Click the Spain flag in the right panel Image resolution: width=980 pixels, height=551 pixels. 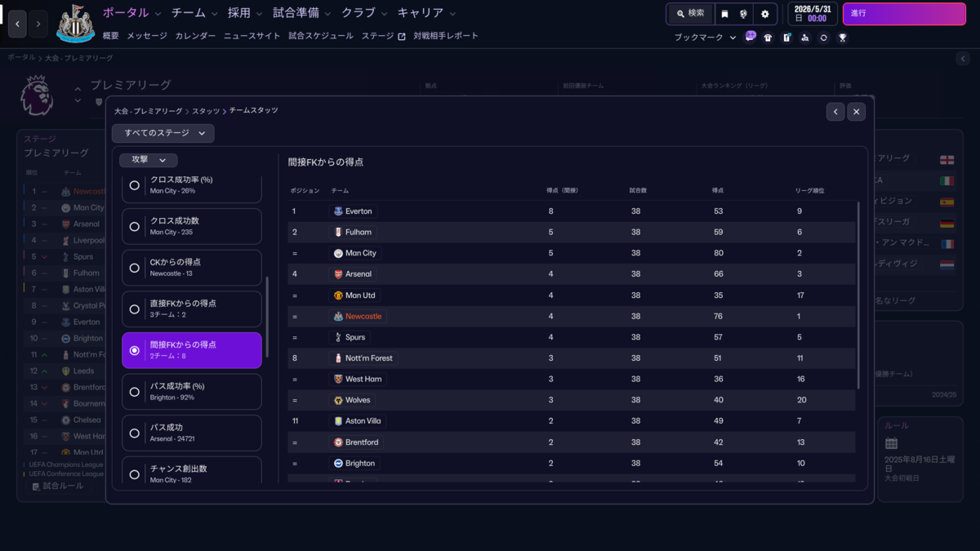coord(947,202)
